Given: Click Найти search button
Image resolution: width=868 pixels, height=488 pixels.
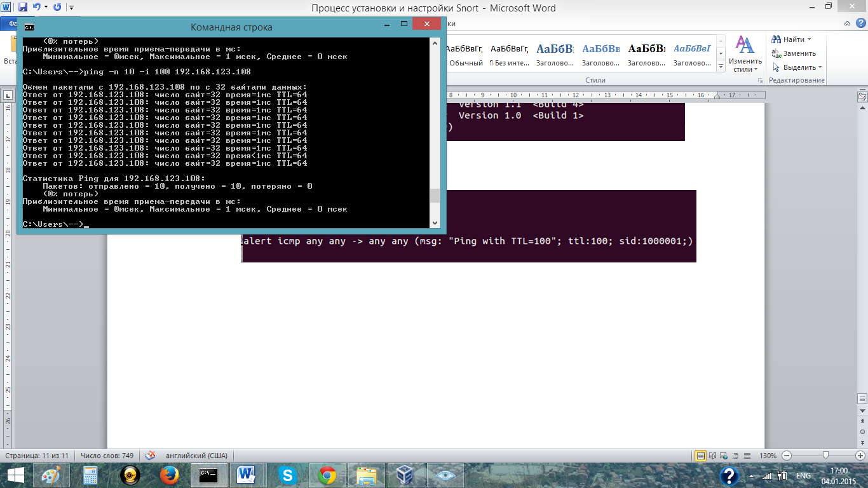Looking at the screenshot, I should click(788, 39).
